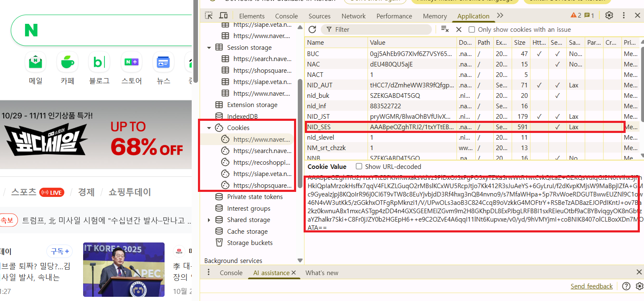This screenshot has width=644, height=301.
Task: Clear all cookies with the filter-x icon
Action: (x=445, y=29)
